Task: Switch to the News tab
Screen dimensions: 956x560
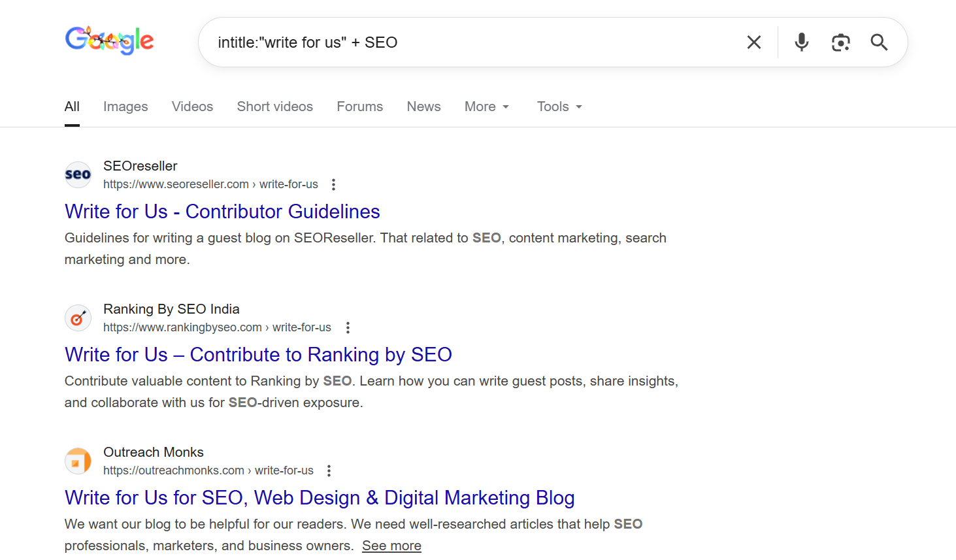Action: [423, 106]
